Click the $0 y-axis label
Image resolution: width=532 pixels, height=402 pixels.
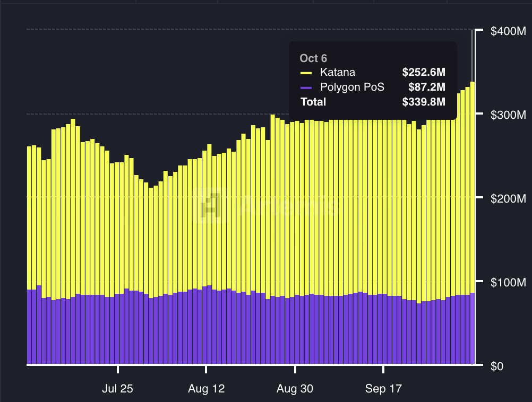point(497,366)
